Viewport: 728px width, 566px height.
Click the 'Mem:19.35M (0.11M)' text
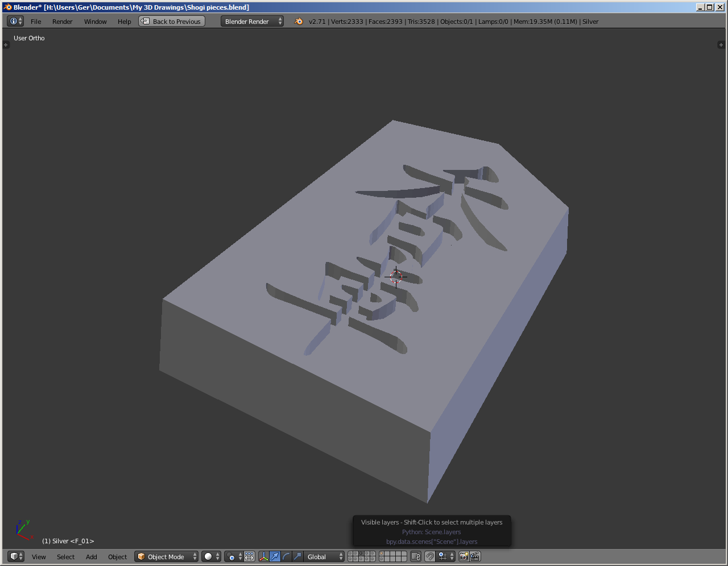pos(545,22)
